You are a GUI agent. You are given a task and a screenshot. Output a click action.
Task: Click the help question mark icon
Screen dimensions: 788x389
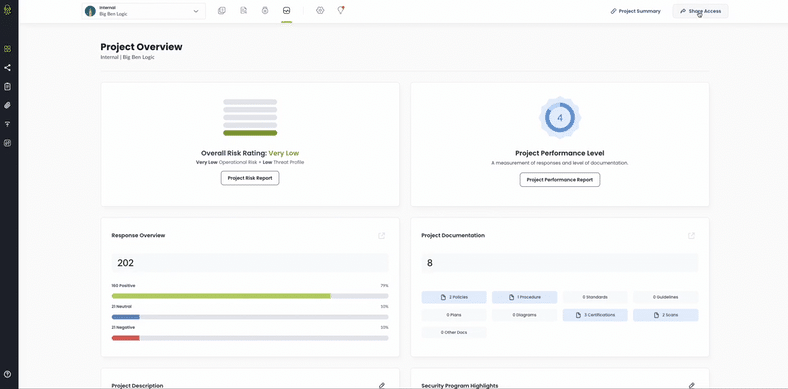click(7, 374)
